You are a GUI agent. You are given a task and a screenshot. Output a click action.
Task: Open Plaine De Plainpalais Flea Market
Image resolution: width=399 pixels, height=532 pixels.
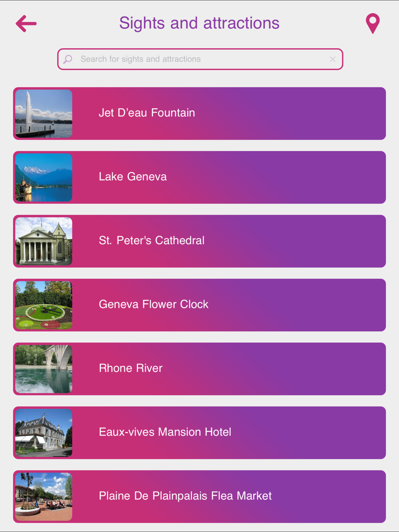(x=199, y=497)
